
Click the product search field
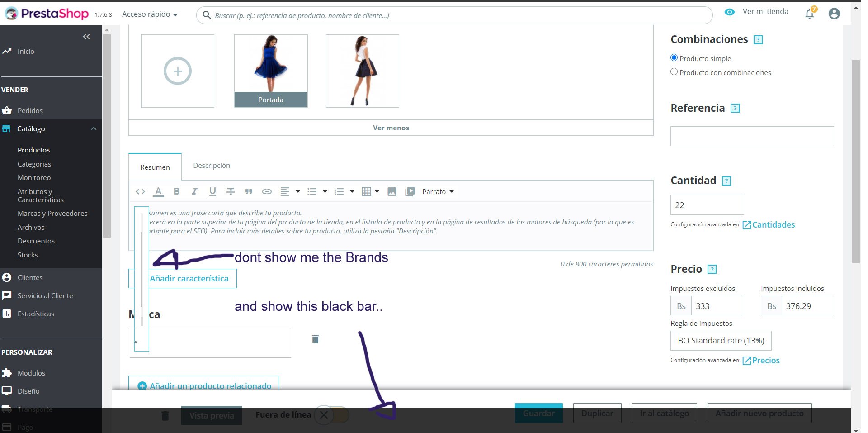click(x=454, y=15)
